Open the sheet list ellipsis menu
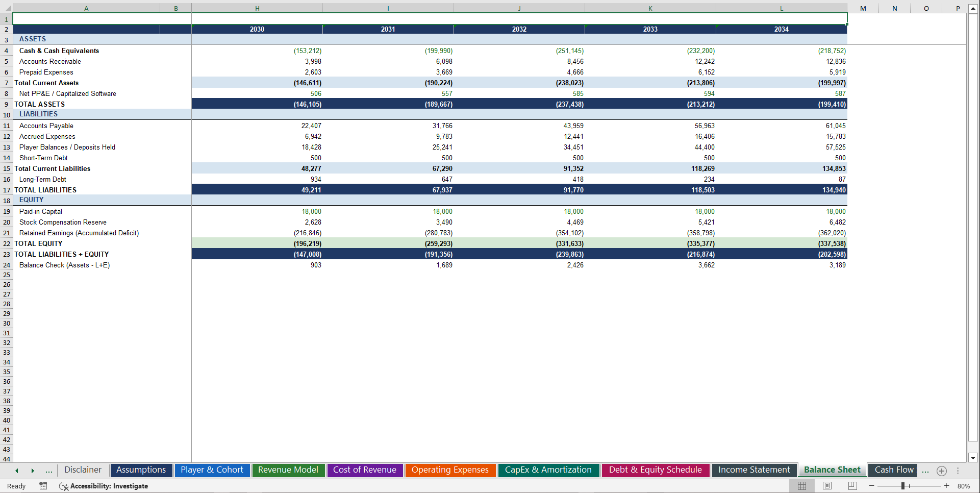The width and height of the screenshot is (980, 493). click(x=49, y=471)
